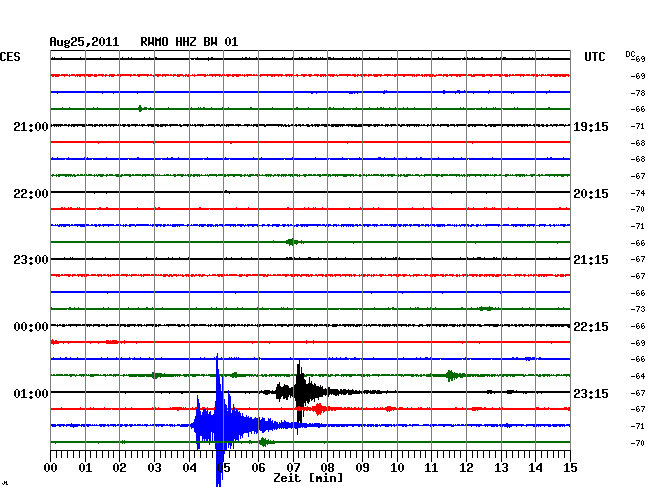Screen dimensions: 650x494
Task: Select the 22:00 local time label
Action: coord(31,194)
